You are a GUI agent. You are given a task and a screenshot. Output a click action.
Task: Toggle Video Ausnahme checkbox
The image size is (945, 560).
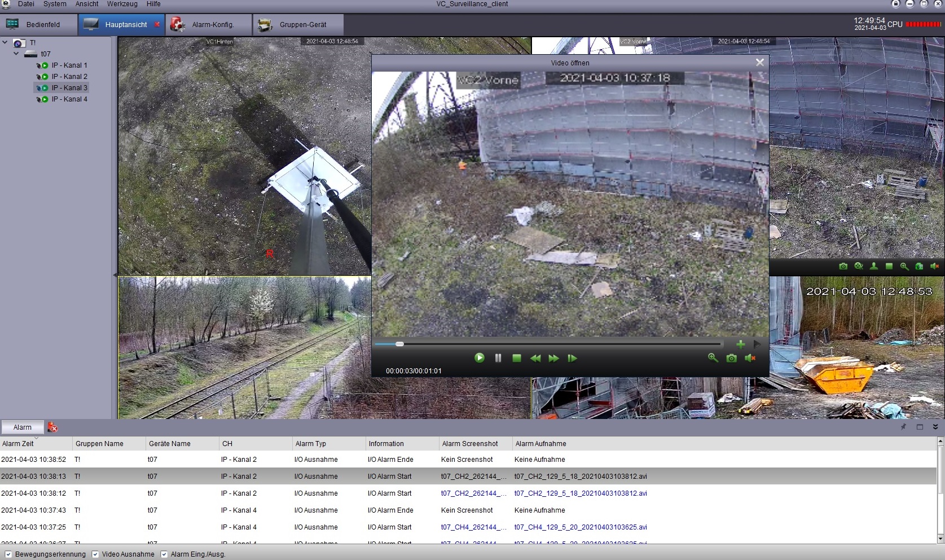click(x=95, y=554)
